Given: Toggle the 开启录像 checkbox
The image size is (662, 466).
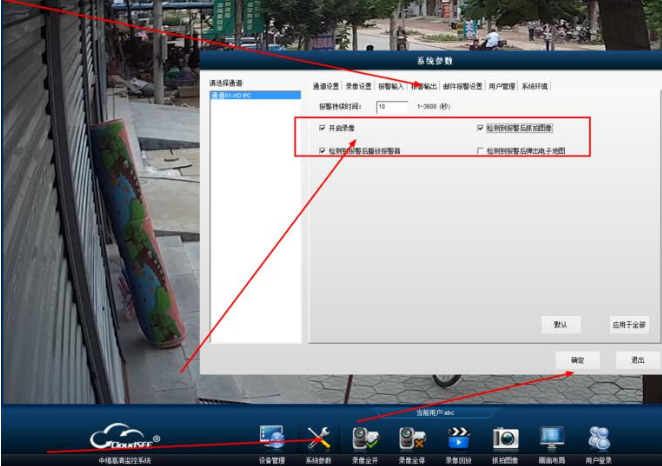Looking at the screenshot, I should click(322, 128).
